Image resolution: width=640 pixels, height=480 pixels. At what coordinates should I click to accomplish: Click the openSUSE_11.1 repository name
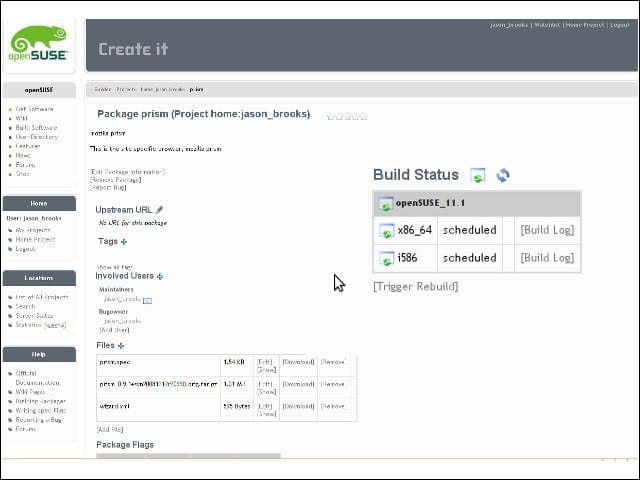point(430,203)
